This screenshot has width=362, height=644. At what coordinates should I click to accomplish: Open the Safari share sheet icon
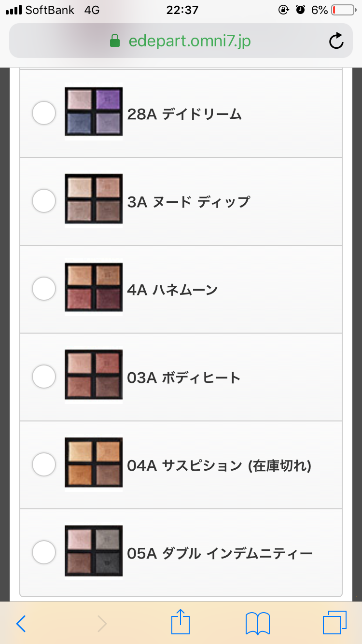181,622
